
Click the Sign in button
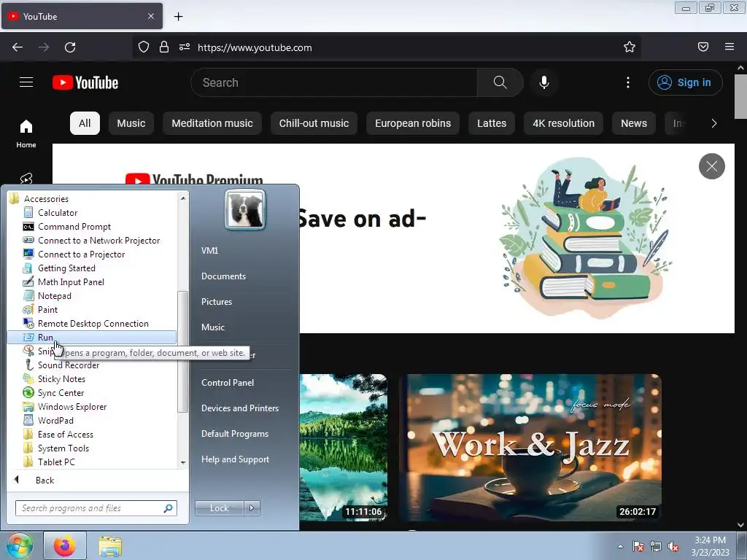click(685, 82)
